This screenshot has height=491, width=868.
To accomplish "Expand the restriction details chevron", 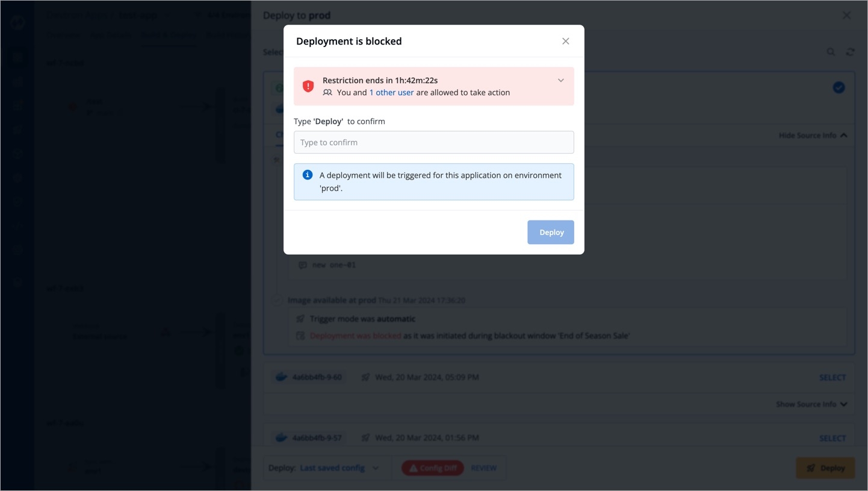I will [560, 80].
